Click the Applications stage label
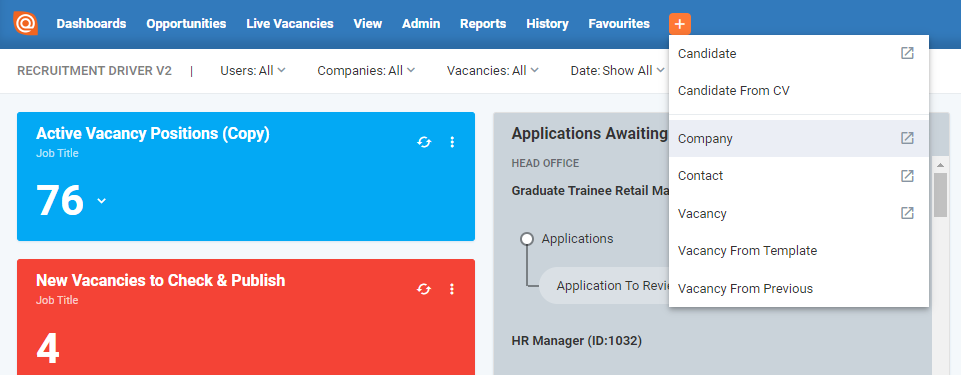 click(x=577, y=239)
